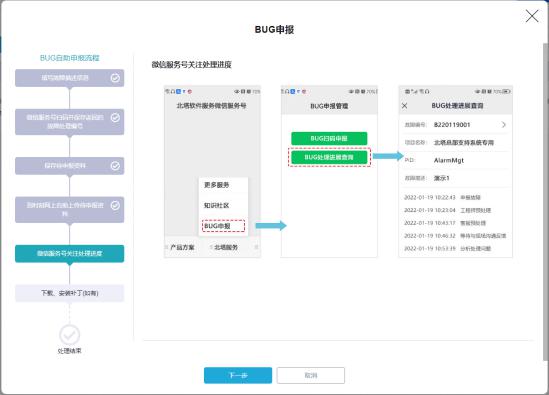Choose BUG申报 in the popup service menu

click(x=223, y=226)
